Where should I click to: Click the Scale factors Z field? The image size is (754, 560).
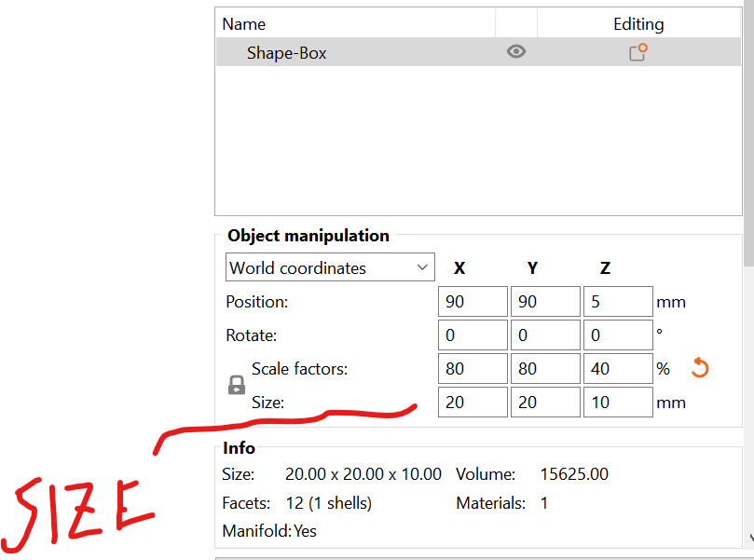tap(618, 369)
